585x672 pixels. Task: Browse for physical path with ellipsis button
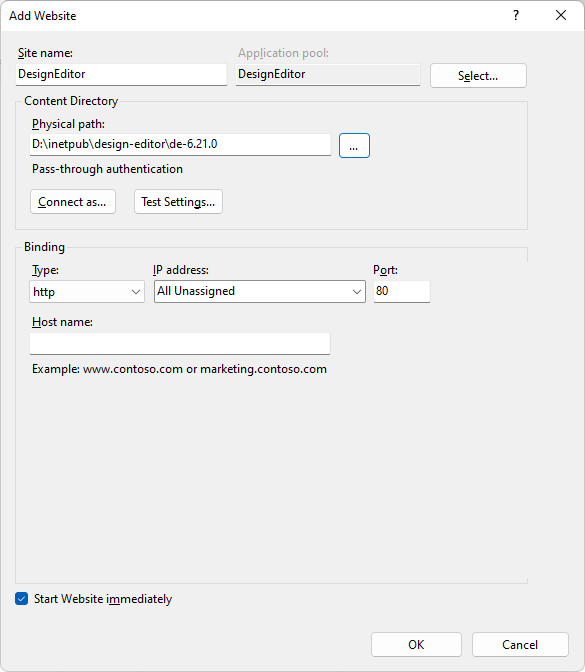[x=354, y=146]
